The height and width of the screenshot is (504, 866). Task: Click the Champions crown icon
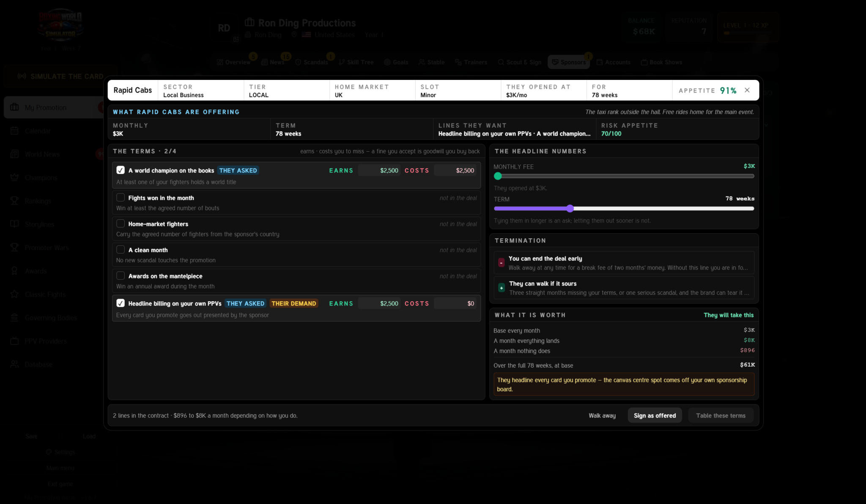point(14,177)
